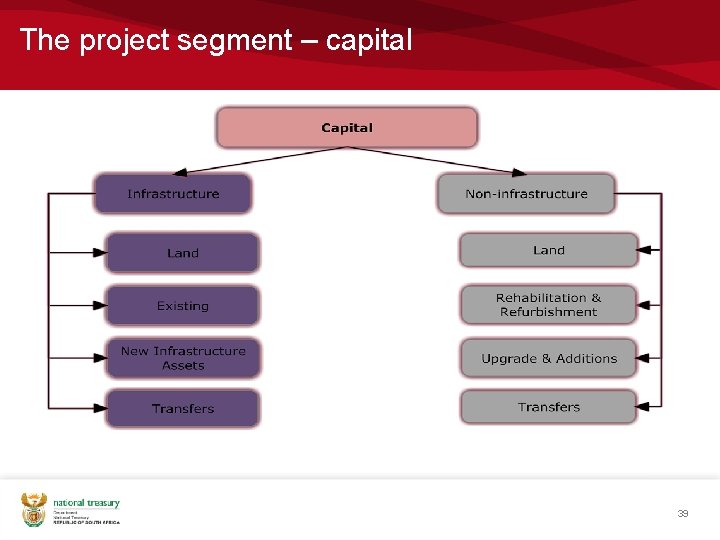This screenshot has width=720, height=540.
Task: Select the gray Non-infrastructure box
Action: pos(526,194)
